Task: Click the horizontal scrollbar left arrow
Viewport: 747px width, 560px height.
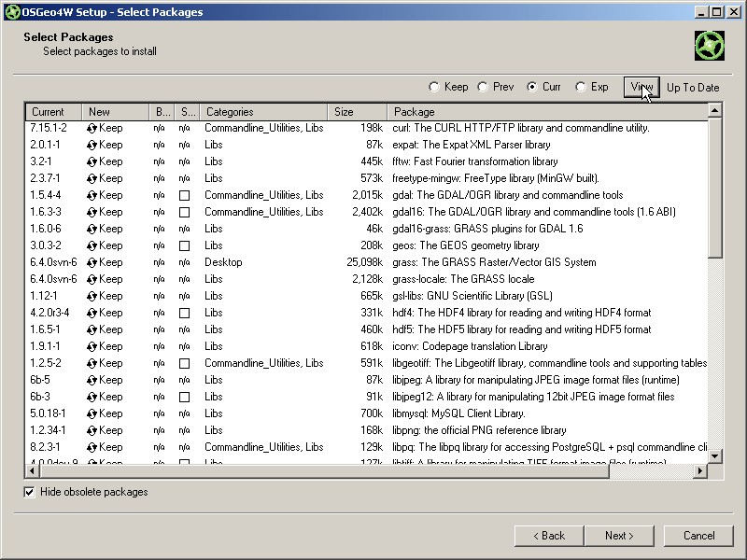Action: tap(33, 471)
